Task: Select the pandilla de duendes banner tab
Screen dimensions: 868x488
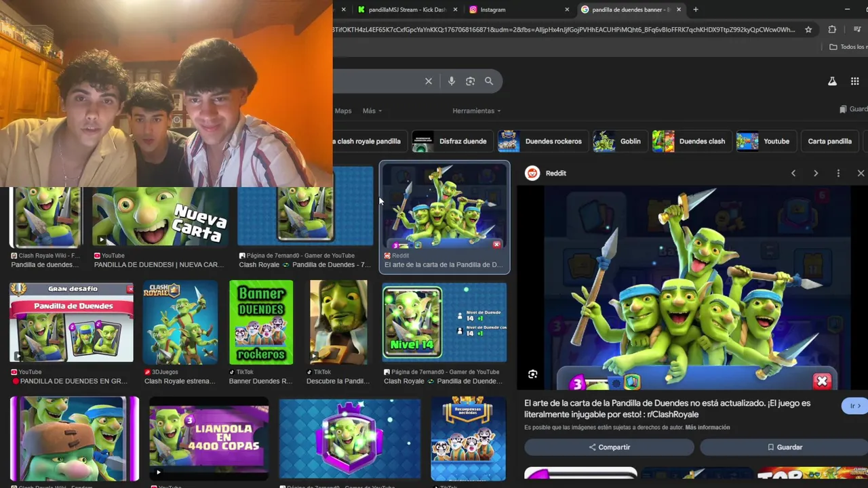Action: (x=631, y=9)
